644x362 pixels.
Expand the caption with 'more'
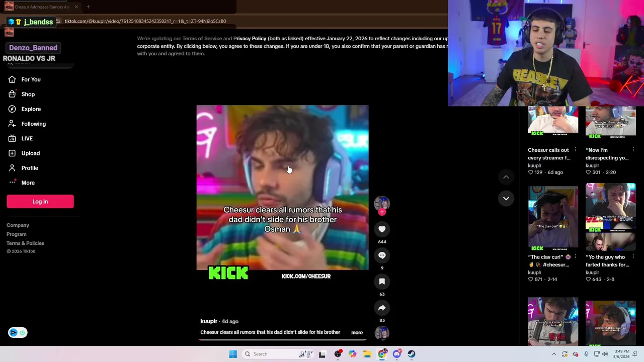coord(357,332)
